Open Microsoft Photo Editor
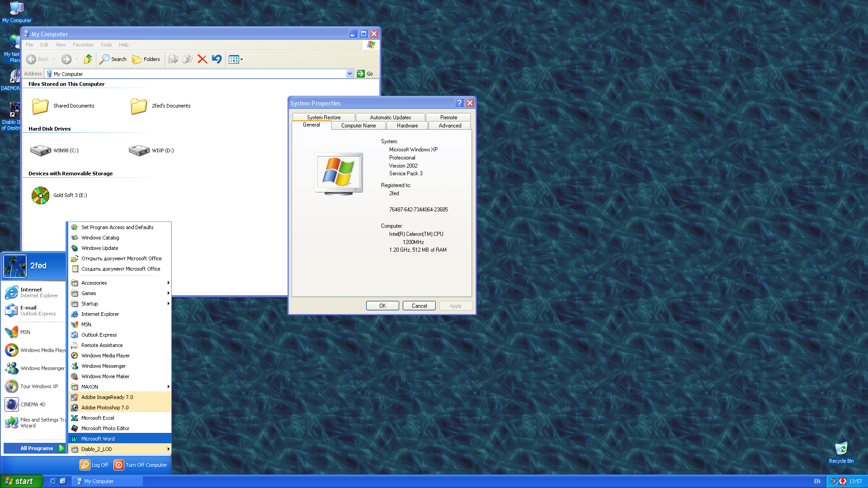Screen dimensions: 868x488 coord(120,428)
